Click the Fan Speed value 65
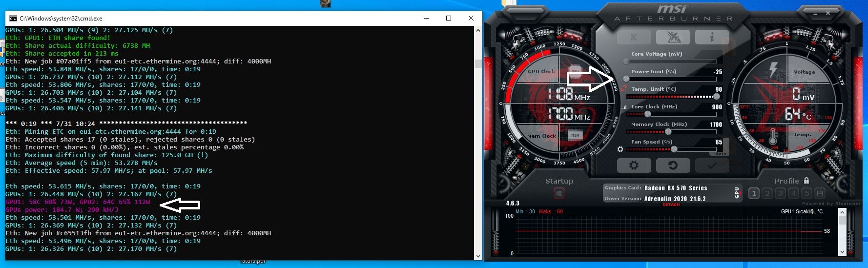868x268 pixels. pyautogui.click(x=719, y=142)
